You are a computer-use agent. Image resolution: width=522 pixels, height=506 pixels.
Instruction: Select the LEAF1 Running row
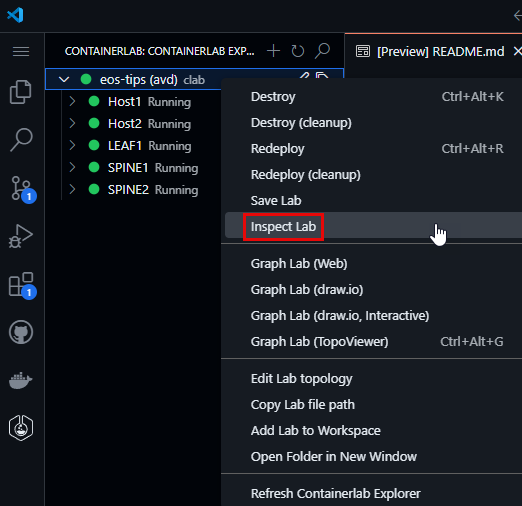point(133,145)
